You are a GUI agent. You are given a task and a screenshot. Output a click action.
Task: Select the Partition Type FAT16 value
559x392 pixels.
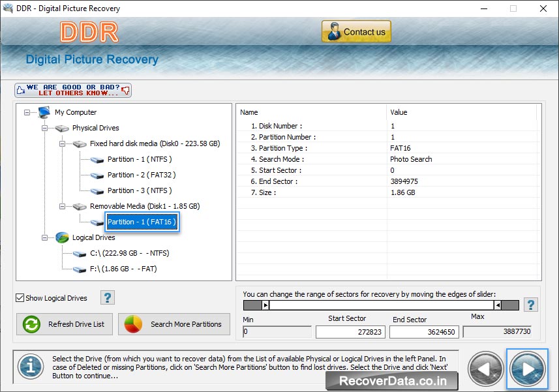pos(400,148)
